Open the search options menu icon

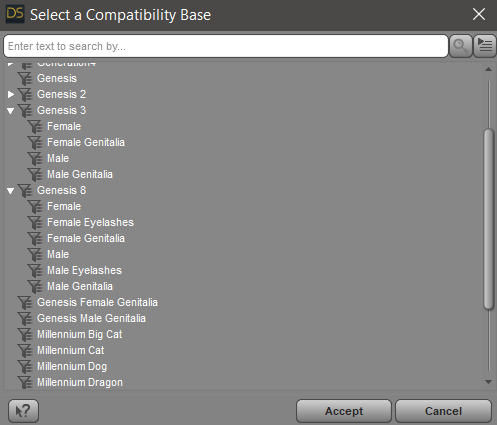485,46
